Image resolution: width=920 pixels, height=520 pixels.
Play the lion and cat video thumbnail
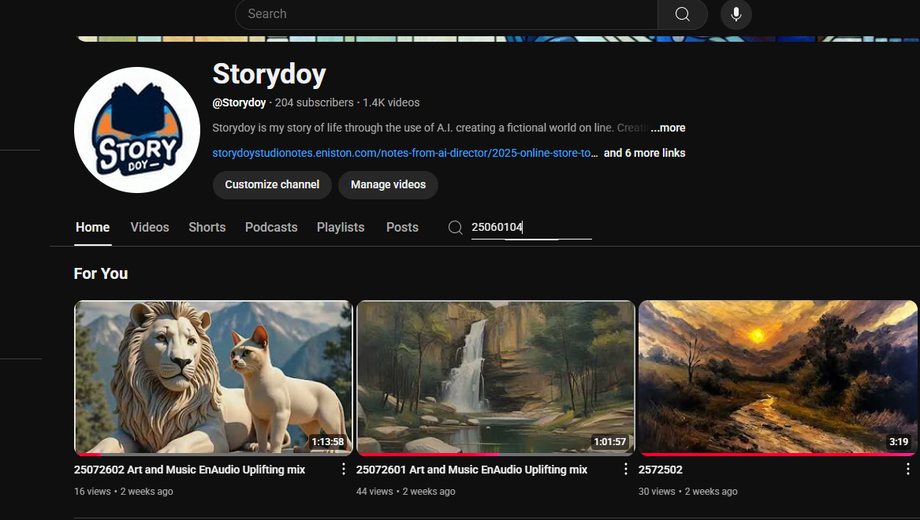coord(213,377)
